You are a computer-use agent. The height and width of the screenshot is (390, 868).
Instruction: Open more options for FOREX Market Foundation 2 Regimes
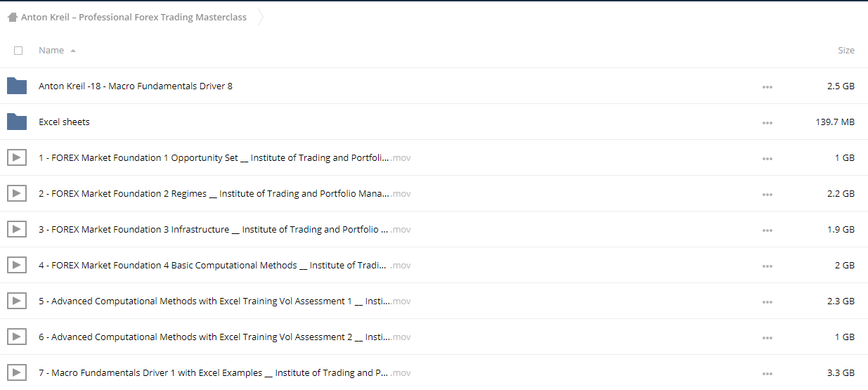767,194
